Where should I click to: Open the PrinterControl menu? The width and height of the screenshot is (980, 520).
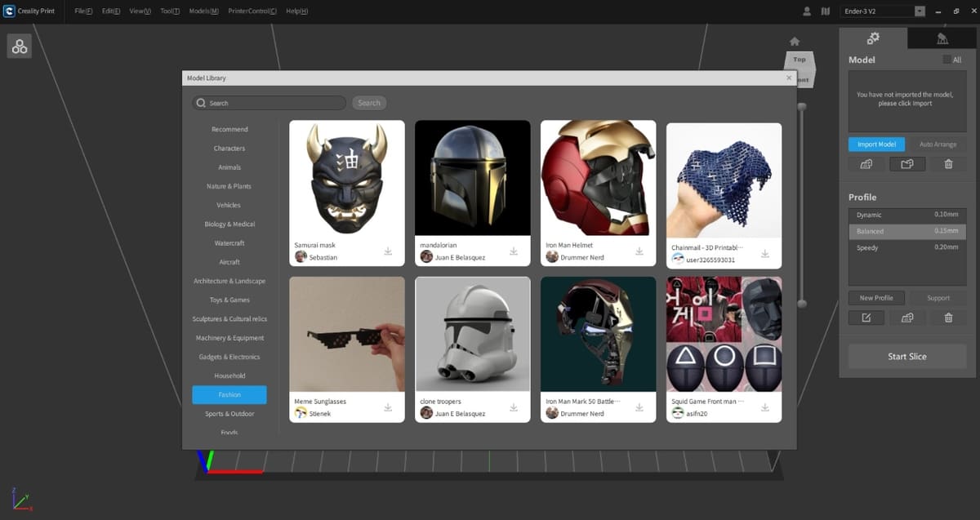tap(252, 11)
